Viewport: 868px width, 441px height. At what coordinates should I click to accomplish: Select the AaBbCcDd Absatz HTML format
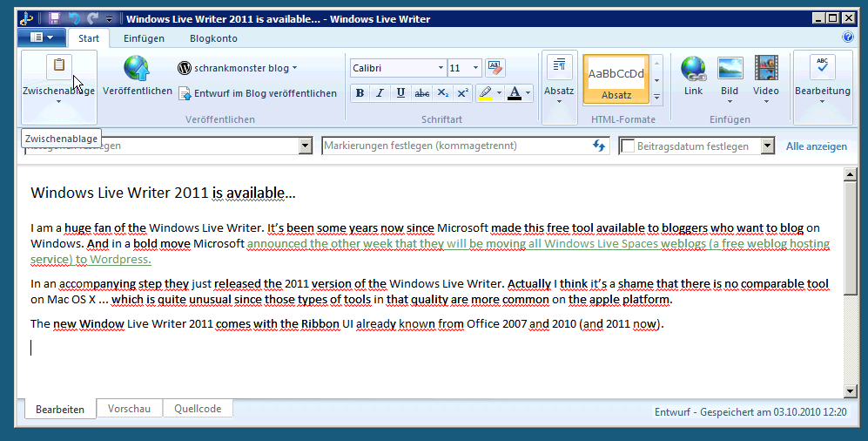point(616,80)
